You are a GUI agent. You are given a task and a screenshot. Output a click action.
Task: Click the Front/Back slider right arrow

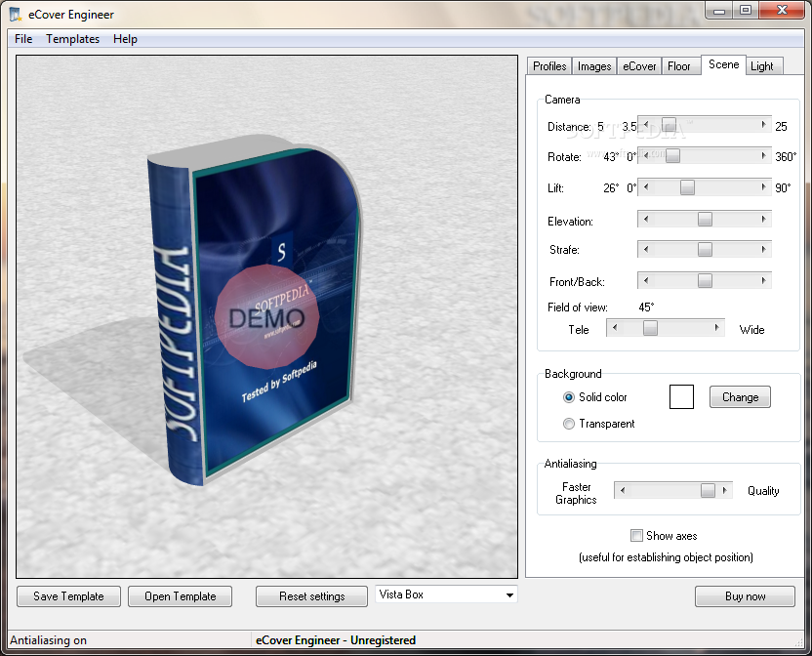point(763,280)
